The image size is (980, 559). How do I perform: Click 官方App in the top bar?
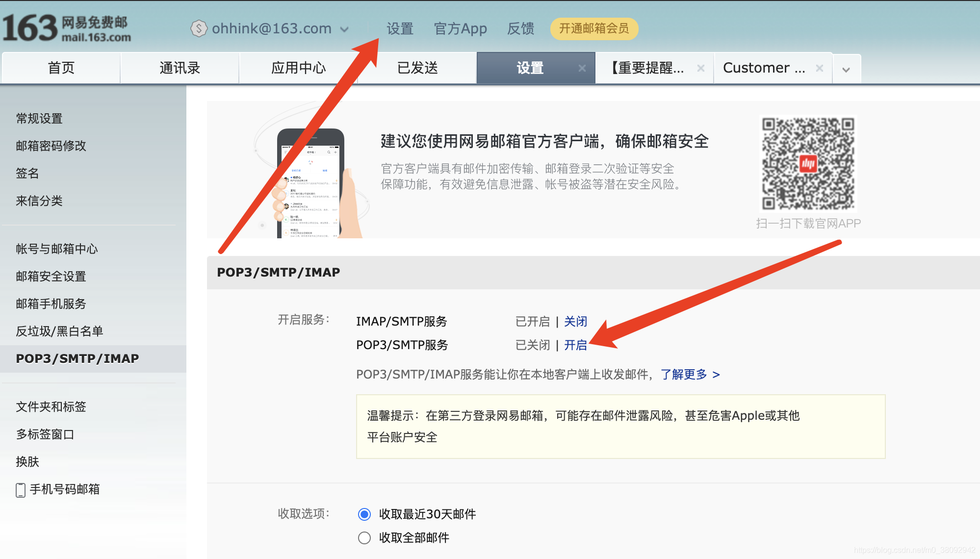click(x=460, y=28)
